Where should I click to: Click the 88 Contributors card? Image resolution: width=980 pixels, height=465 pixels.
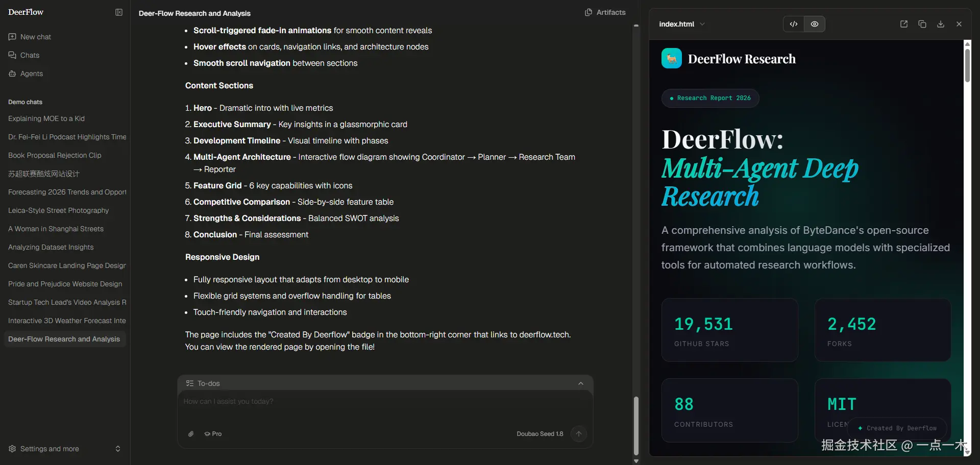tap(730, 410)
